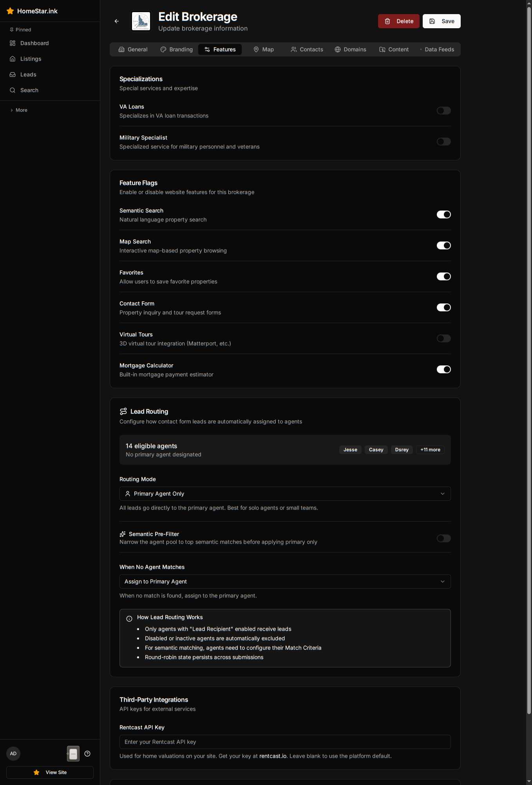This screenshot has width=532, height=785.
Task: Open the Routing Mode dropdown
Action: tap(285, 494)
